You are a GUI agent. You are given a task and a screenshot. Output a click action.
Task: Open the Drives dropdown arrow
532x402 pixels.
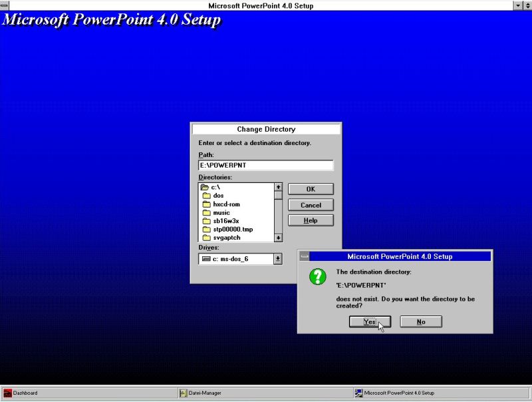pos(278,259)
